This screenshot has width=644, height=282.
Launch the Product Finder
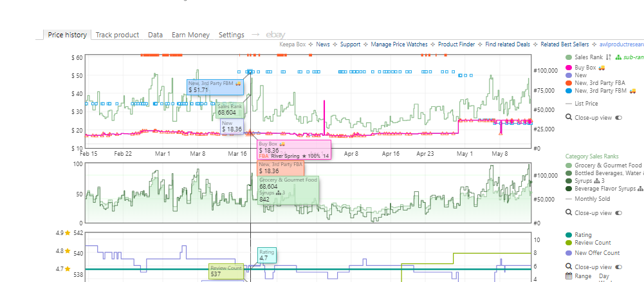pyautogui.click(x=456, y=44)
